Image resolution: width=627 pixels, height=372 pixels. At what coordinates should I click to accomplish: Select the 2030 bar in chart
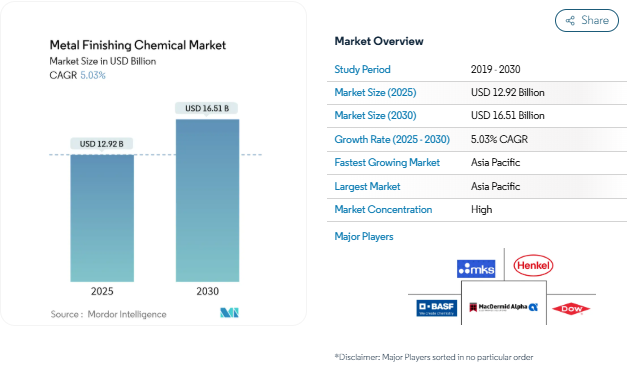208,200
